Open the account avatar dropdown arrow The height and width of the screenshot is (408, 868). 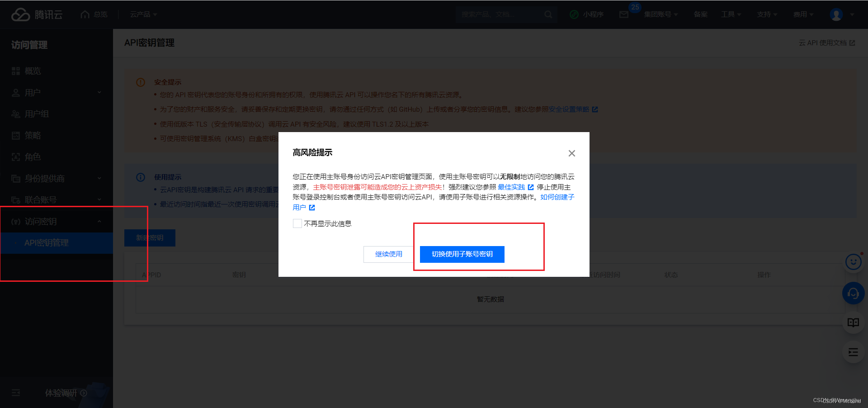[852, 14]
